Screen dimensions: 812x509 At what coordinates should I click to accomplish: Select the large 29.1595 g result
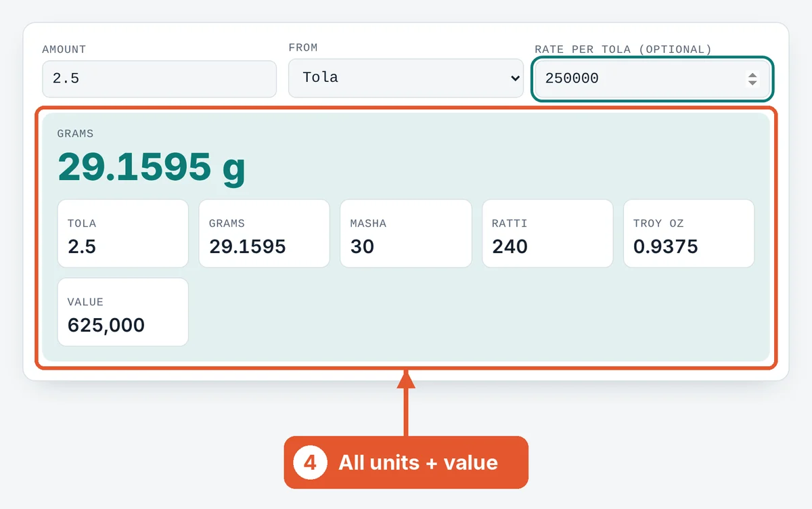[x=152, y=167]
